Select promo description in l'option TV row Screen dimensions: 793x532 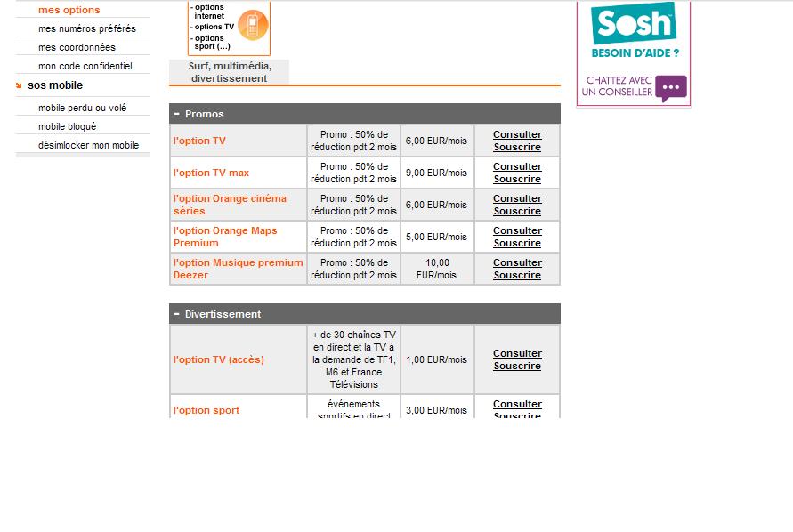pos(354,141)
